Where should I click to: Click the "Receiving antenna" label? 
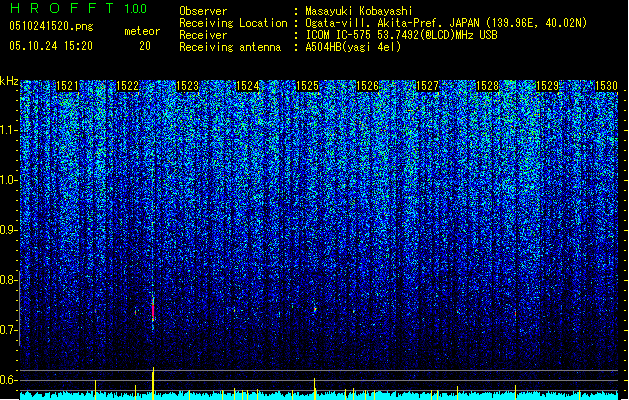[x=230, y=47]
